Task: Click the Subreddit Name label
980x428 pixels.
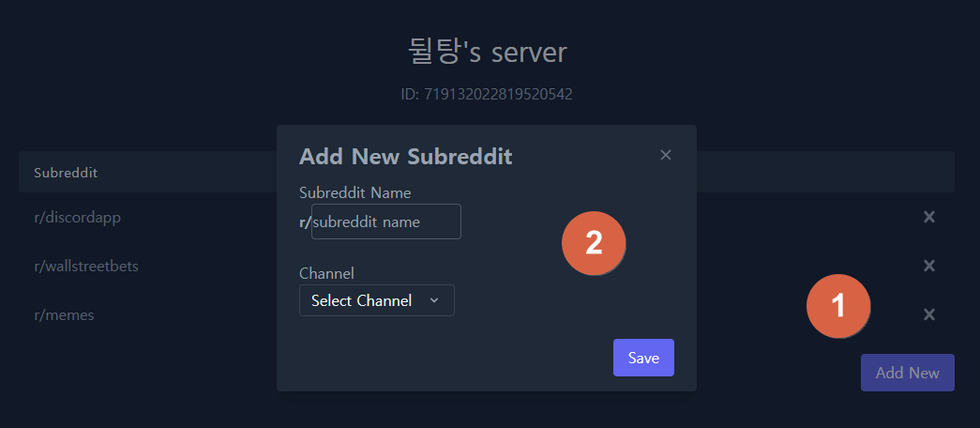Action: tap(355, 192)
